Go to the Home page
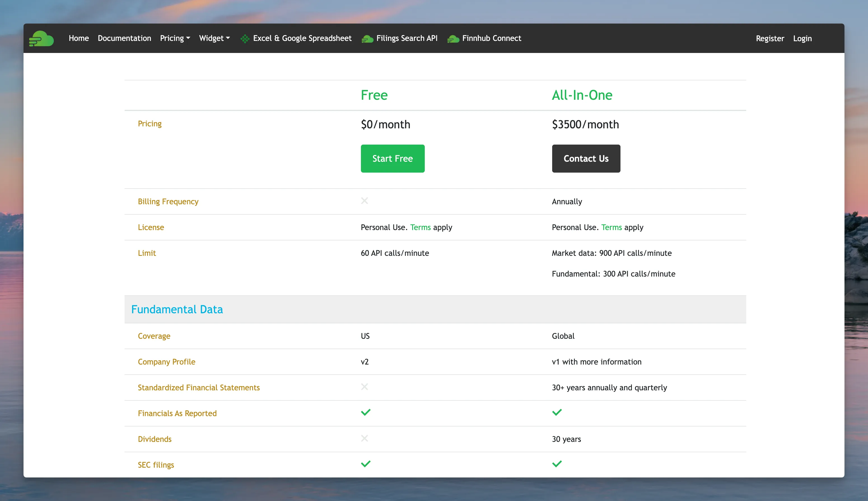 (79, 38)
